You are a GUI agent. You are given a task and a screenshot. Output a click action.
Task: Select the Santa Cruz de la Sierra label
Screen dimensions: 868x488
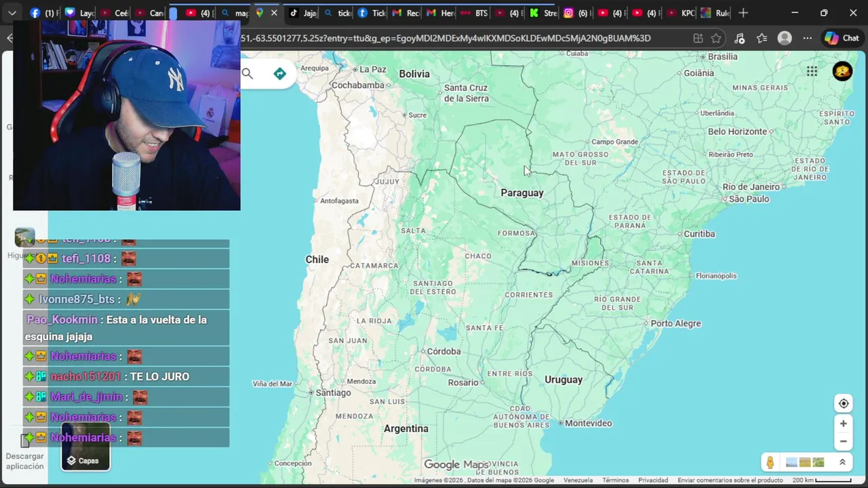point(466,93)
